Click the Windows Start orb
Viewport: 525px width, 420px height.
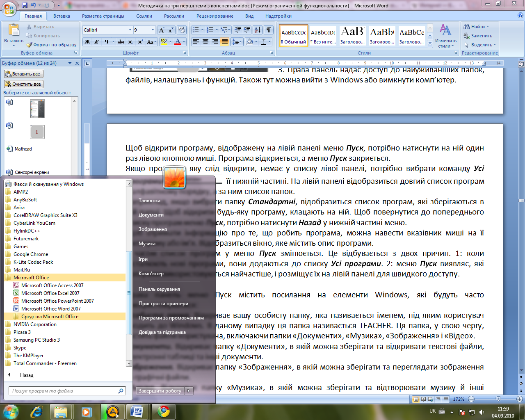pos(10,411)
